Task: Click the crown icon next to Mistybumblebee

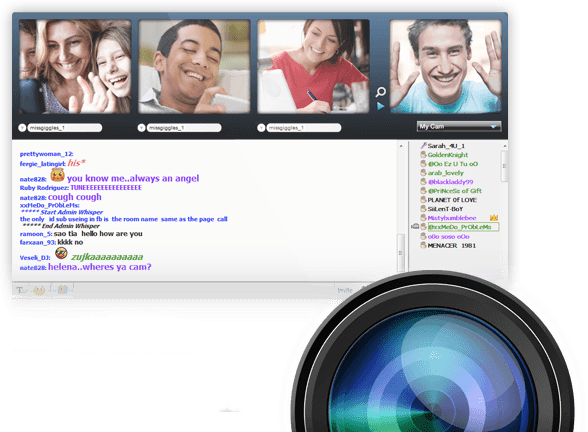Action: point(494,218)
